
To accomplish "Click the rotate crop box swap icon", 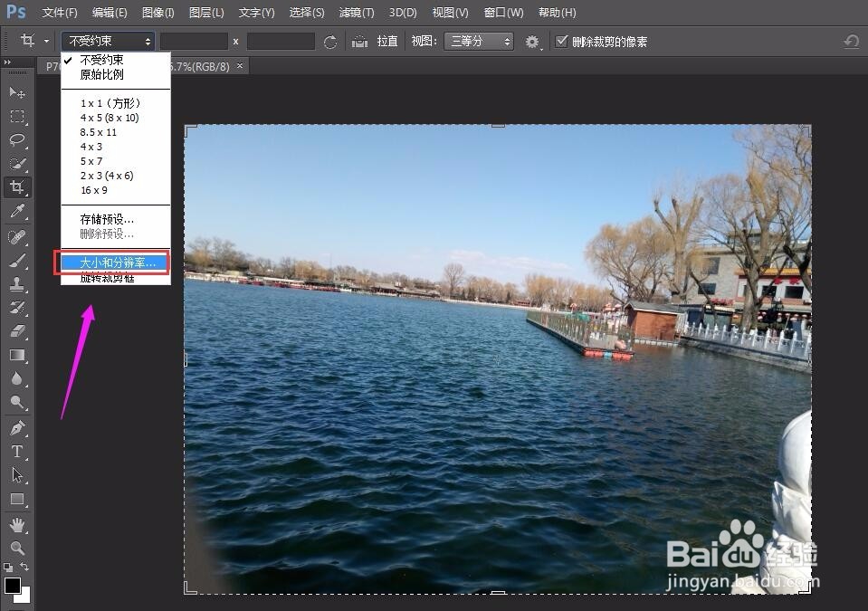I will [330, 42].
